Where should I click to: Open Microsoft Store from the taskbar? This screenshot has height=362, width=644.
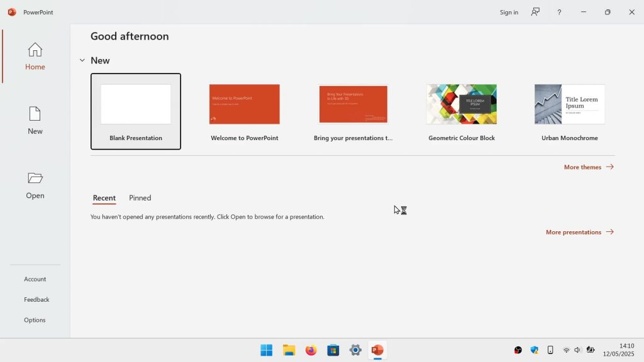point(333,350)
